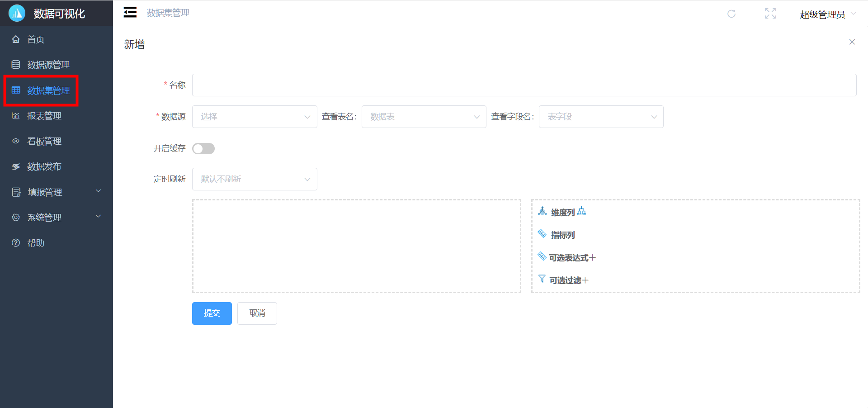Image resolution: width=868 pixels, height=408 pixels.
Task: Click the 维度列 dimension icon
Action: 542,211
